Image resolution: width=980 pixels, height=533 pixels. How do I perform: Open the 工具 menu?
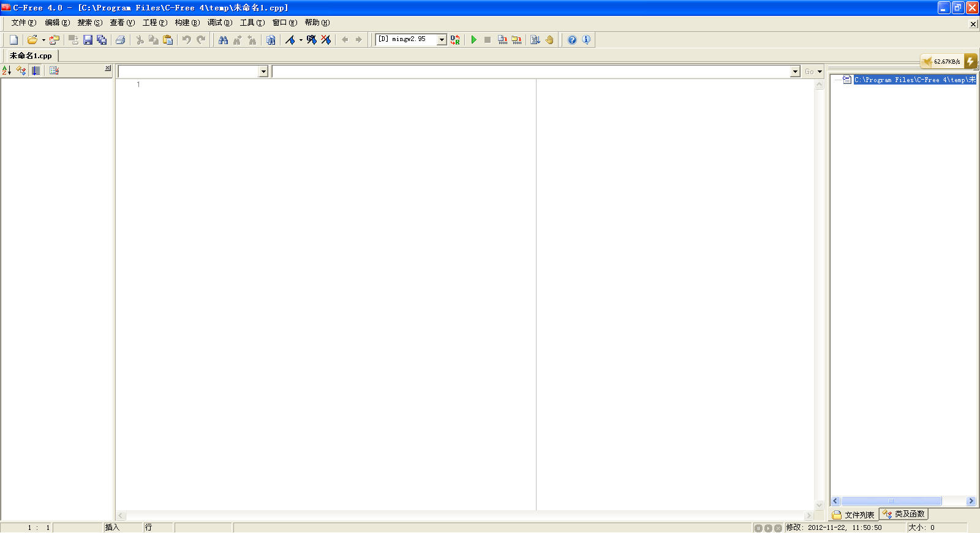tap(252, 23)
